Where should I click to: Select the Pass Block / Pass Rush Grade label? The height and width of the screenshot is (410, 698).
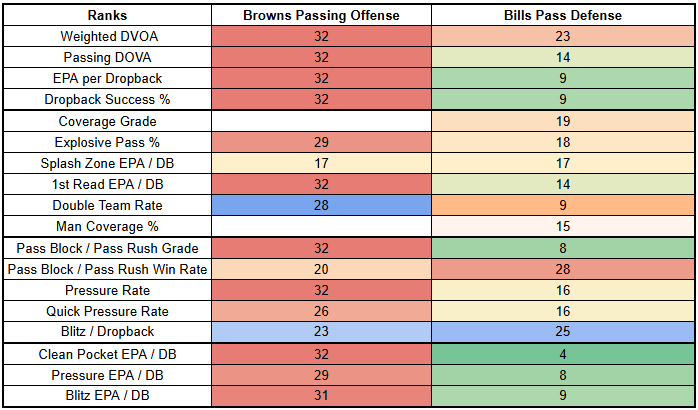(x=105, y=248)
